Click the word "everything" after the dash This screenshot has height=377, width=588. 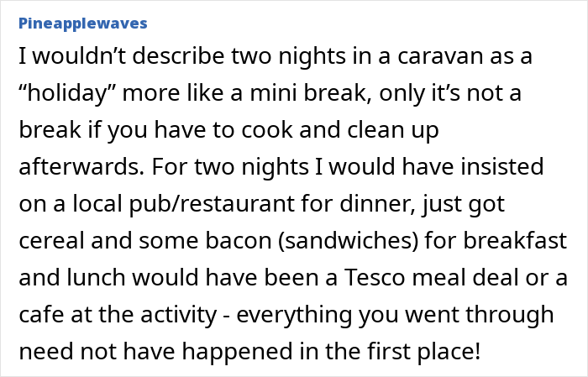[294, 315]
